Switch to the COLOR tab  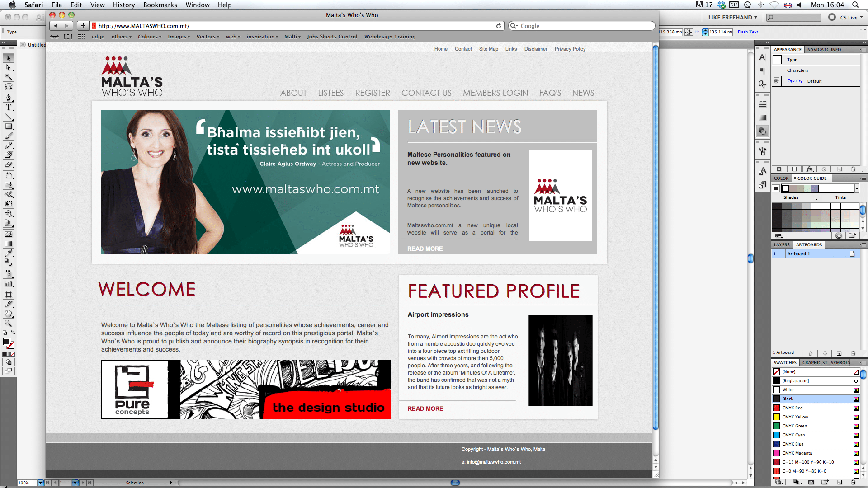pos(781,178)
